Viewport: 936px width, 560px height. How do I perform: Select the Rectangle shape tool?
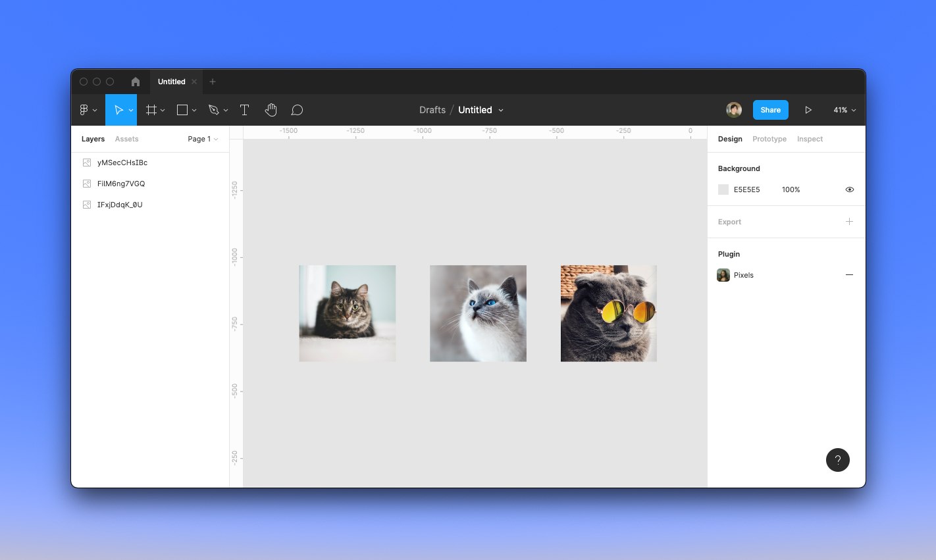click(182, 110)
